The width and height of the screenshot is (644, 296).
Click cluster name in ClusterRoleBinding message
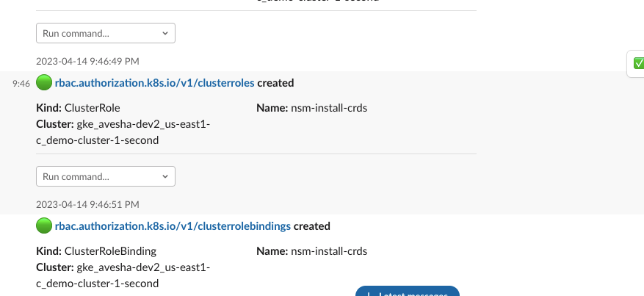[123, 275]
